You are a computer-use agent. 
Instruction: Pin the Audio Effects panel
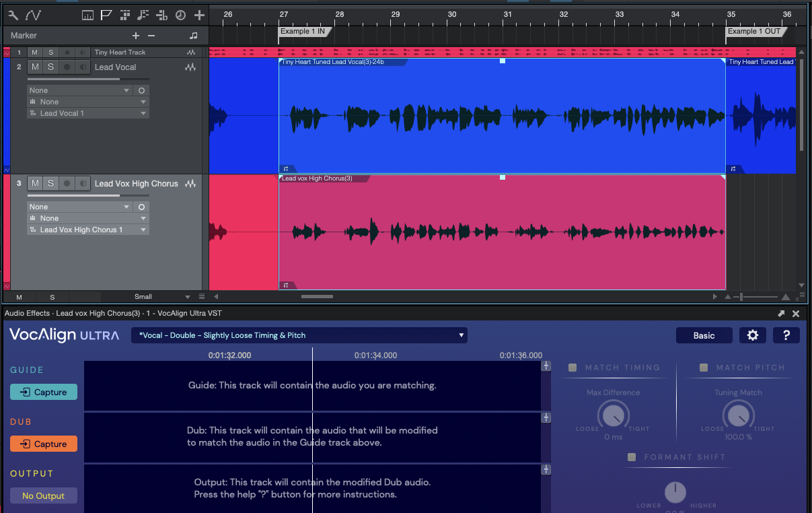(x=780, y=313)
